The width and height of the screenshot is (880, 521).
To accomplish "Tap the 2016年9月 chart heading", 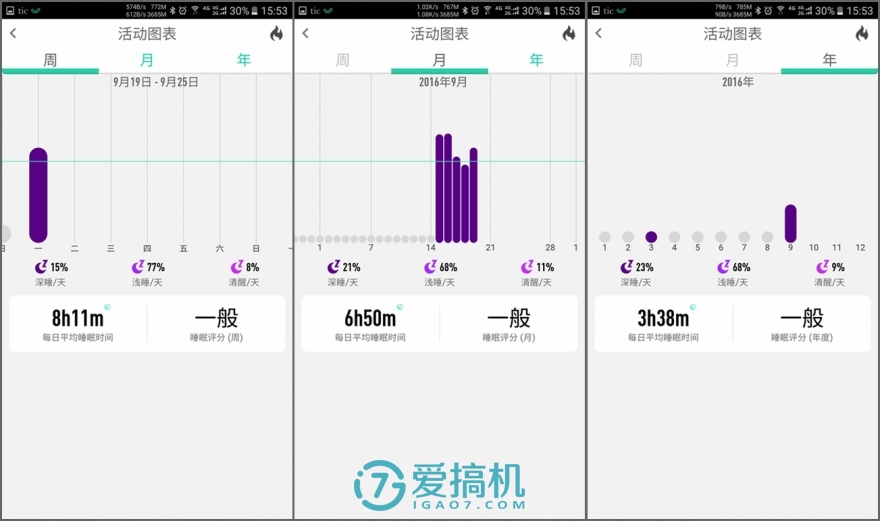I will pyautogui.click(x=443, y=82).
